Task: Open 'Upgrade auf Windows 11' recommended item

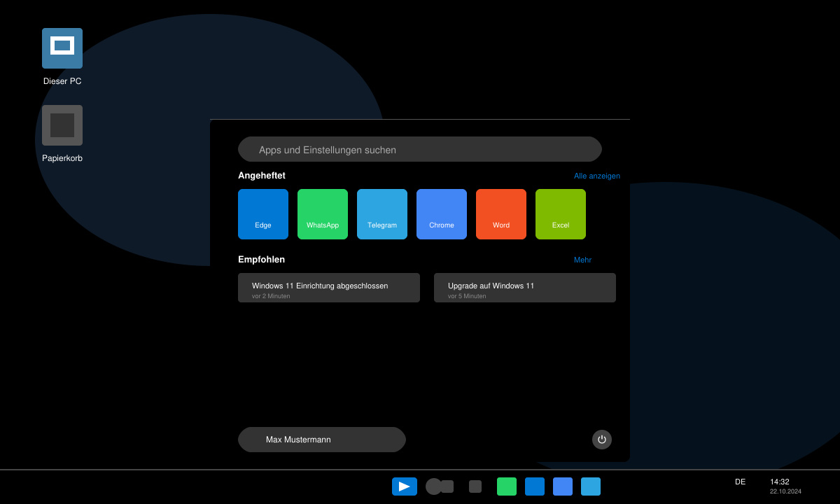Action: [x=525, y=288]
